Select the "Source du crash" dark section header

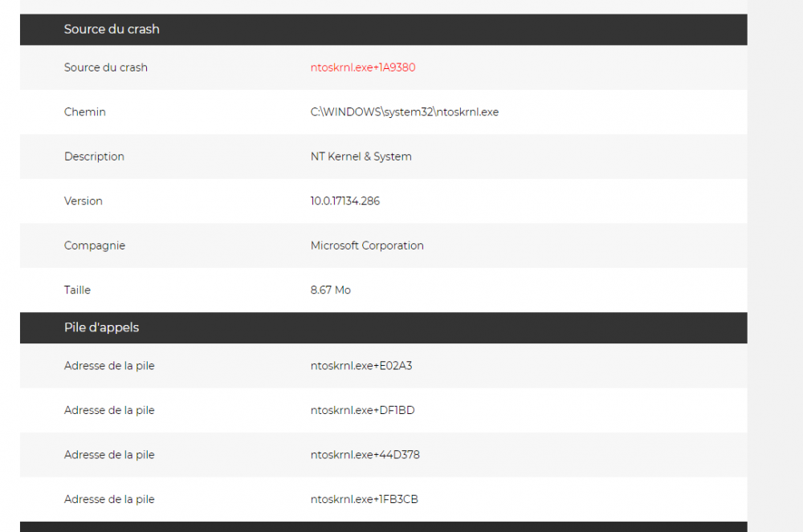(112, 30)
